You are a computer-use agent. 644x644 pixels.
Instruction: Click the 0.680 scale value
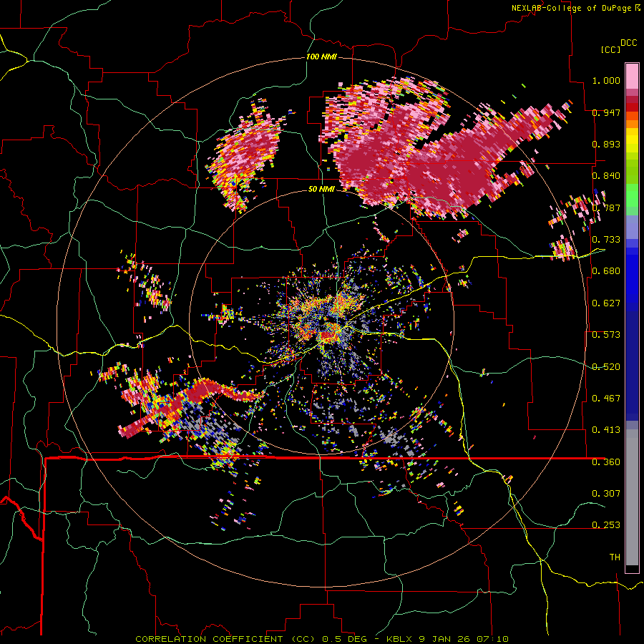tap(606, 271)
